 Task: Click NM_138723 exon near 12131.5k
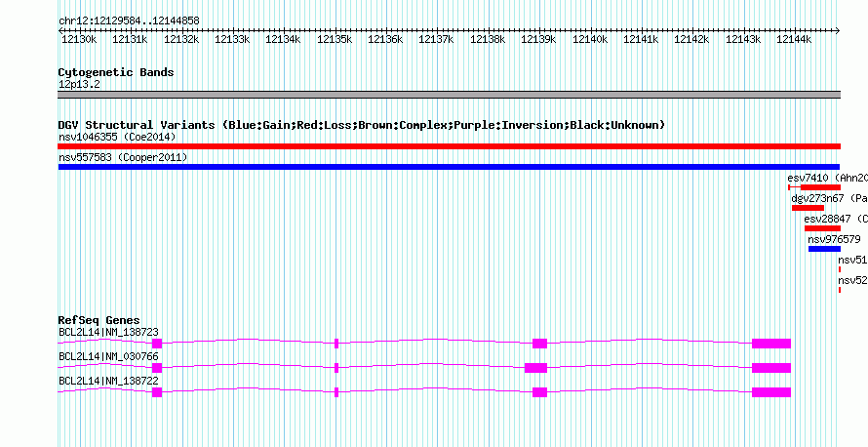pyautogui.click(x=157, y=344)
